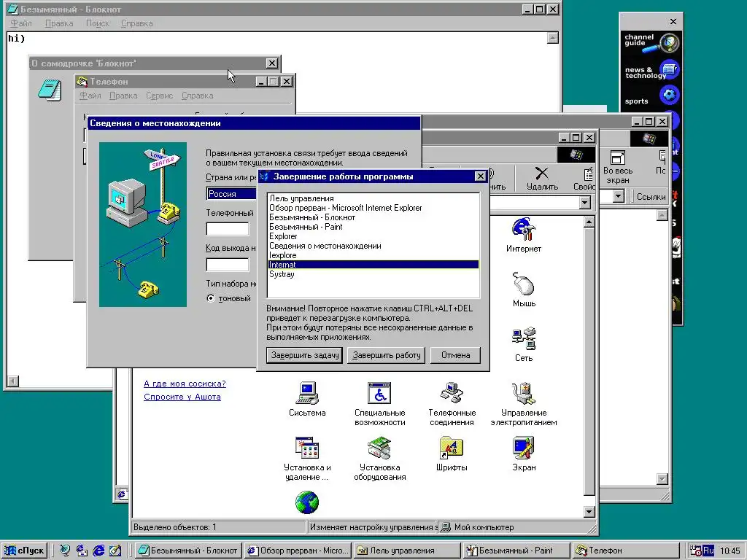
Task: Click the Завершить задачу button
Action: tap(304, 355)
